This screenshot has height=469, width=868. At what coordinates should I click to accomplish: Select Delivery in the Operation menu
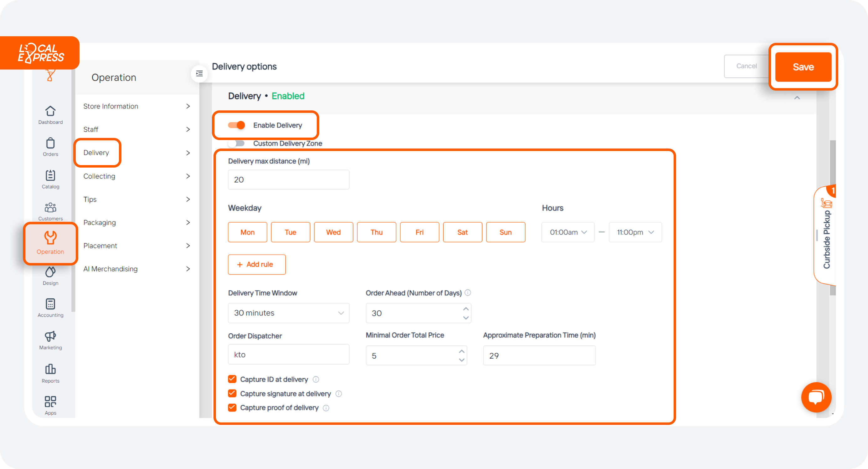pos(97,153)
